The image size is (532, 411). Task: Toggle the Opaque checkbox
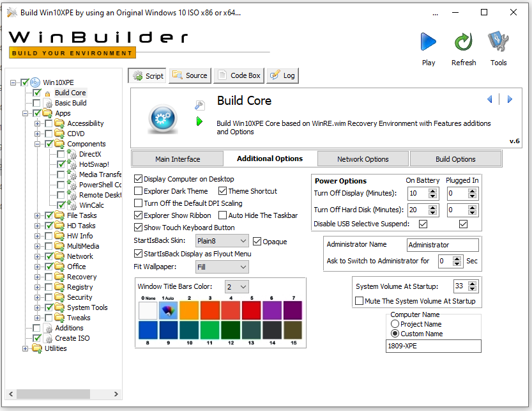[x=257, y=242]
